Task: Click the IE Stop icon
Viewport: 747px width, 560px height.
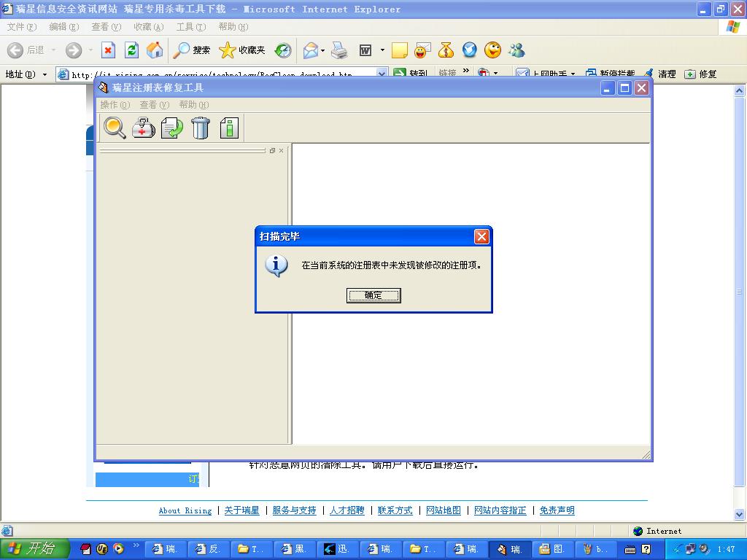Action: coord(108,50)
